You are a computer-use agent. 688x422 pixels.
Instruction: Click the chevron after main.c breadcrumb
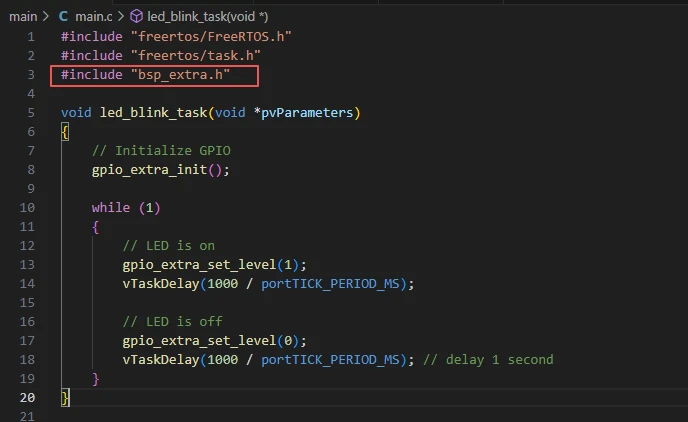[x=121, y=17]
